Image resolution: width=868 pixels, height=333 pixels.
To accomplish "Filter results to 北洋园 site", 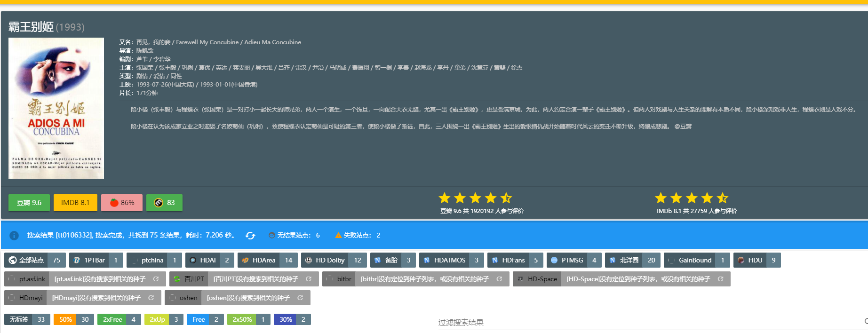I will click(633, 260).
